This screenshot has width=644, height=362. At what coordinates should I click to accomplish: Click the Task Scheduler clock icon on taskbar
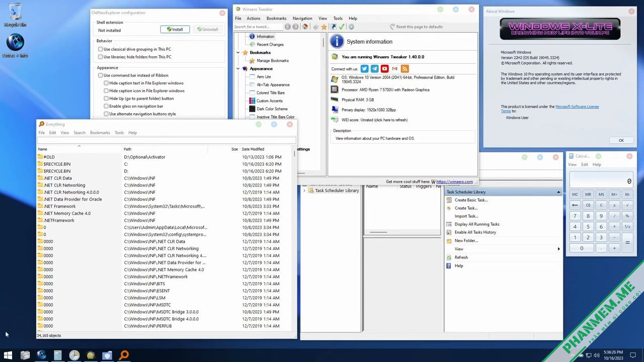(74, 355)
